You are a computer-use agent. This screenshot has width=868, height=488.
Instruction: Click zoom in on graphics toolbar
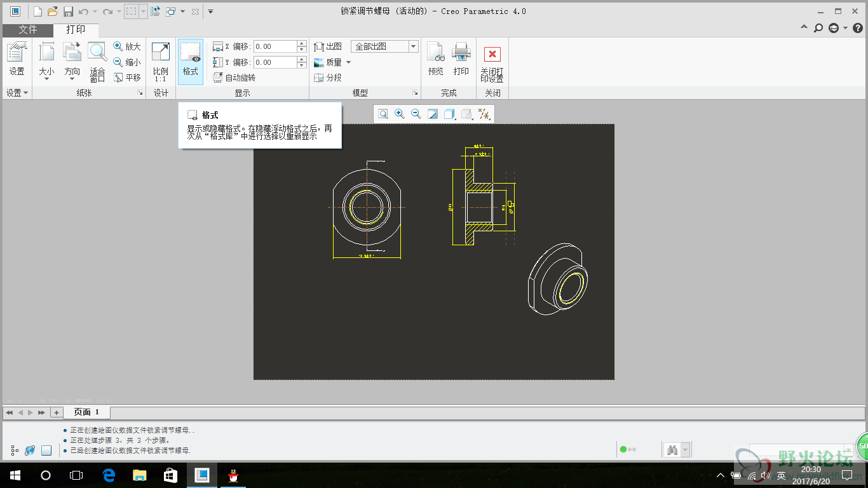400,114
